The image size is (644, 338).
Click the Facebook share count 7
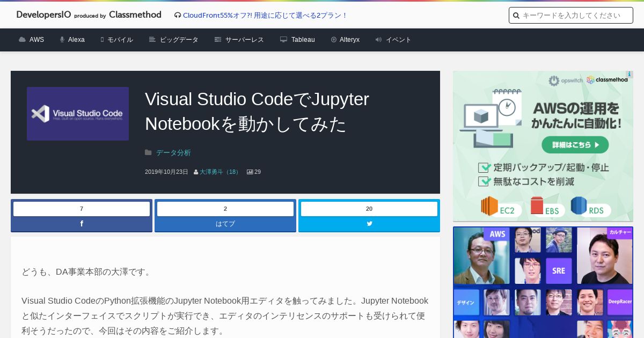[x=82, y=209]
